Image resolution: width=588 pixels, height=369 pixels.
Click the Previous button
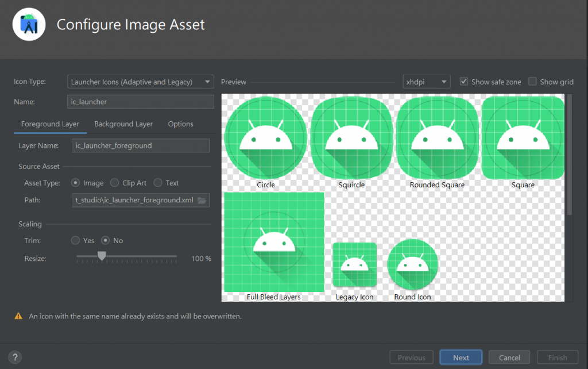click(411, 358)
